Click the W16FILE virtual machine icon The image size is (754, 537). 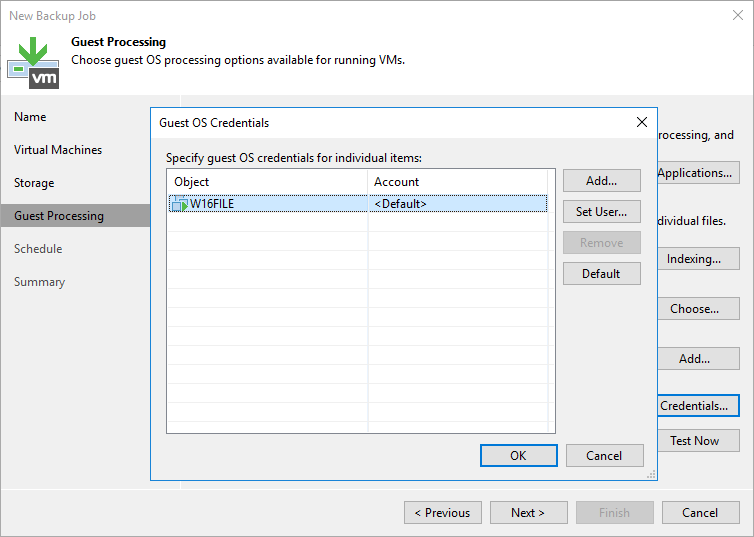[179, 204]
